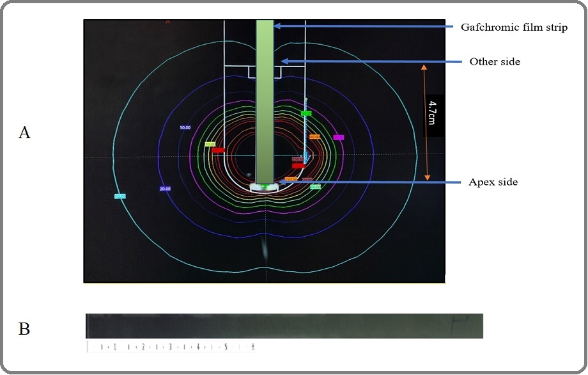Click the green dose label right of film strip
The height and width of the screenshot is (375, 588).
[x=306, y=113]
